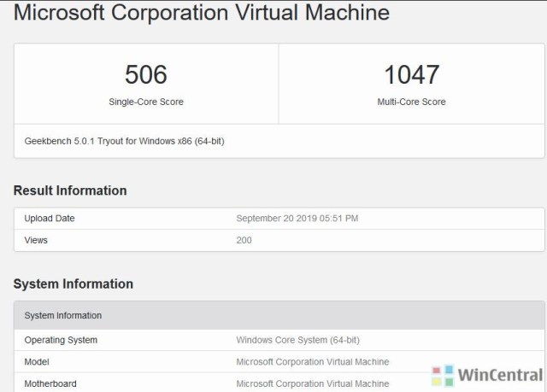This screenshot has width=547, height=392.
Task: Click the Motherboard row label
Action: tap(50, 383)
